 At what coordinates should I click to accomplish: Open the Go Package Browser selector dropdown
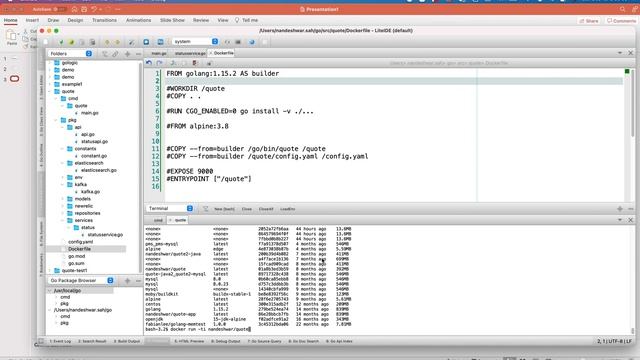(80, 280)
